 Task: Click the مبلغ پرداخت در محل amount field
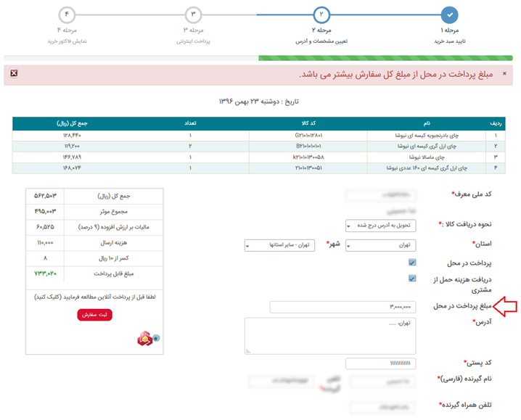tap(342, 307)
